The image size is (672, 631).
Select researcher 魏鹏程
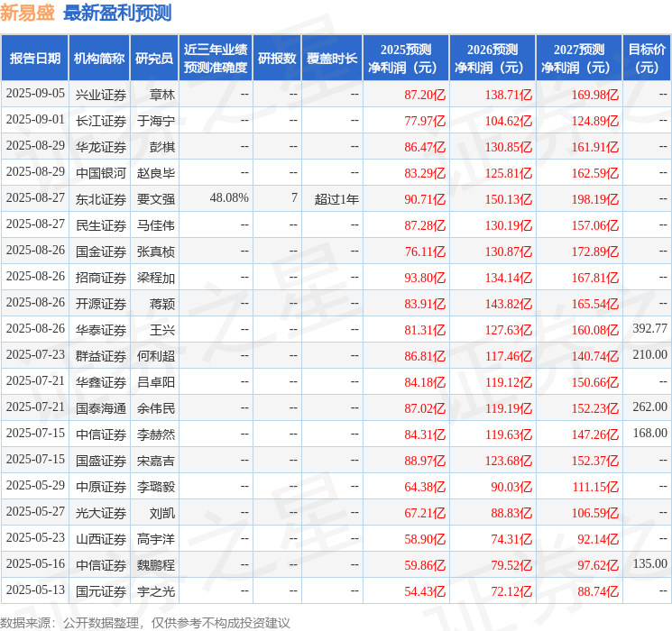coord(156,565)
